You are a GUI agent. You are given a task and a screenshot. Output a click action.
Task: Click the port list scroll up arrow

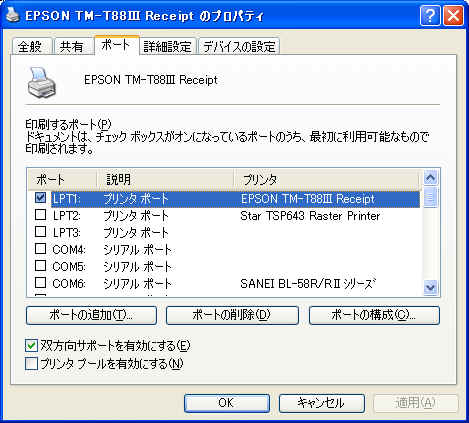pos(431,178)
